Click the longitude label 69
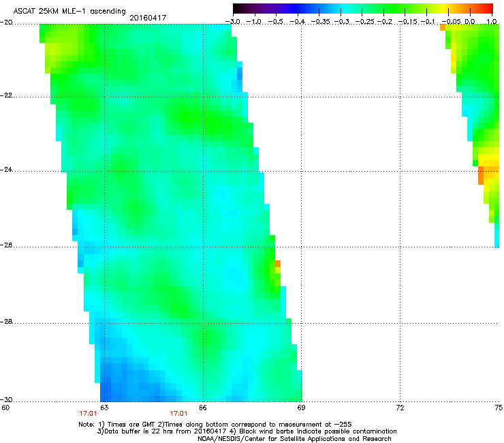504x443 pixels. pos(301,408)
